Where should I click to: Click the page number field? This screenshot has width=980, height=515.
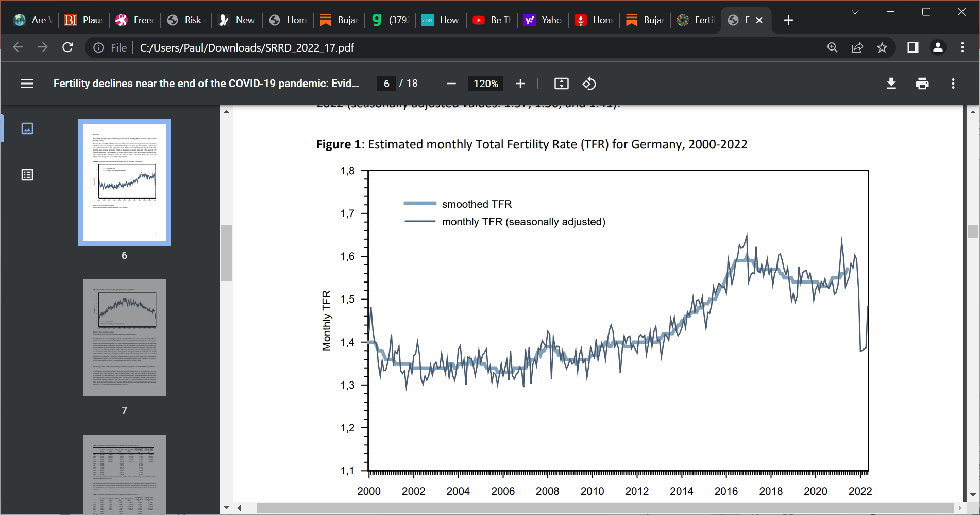[386, 84]
